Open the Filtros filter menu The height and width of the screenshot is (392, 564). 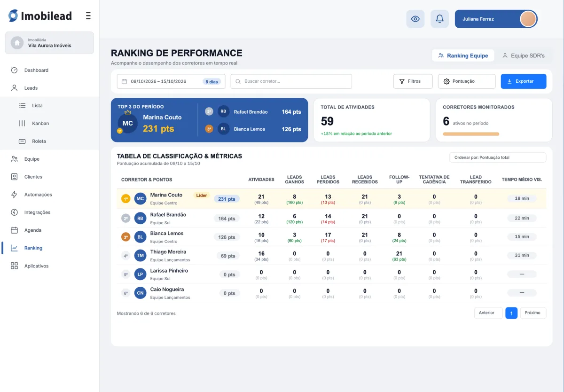point(413,81)
